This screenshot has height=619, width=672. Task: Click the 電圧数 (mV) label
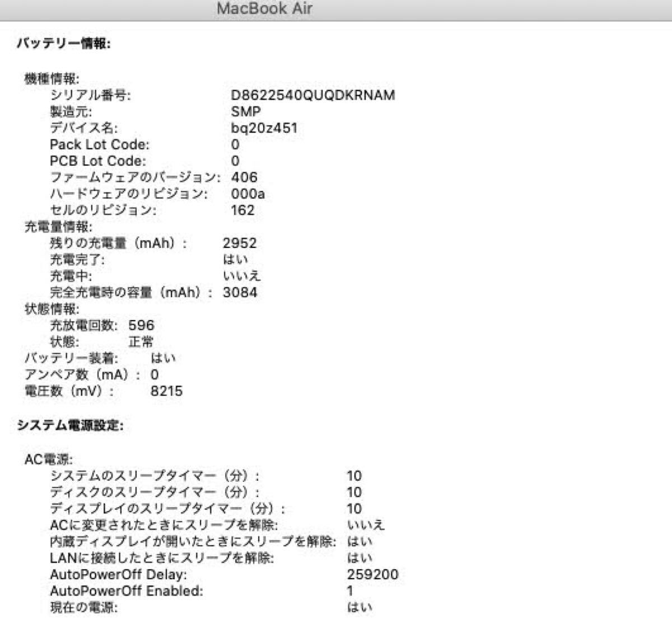(x=69, y=391)
